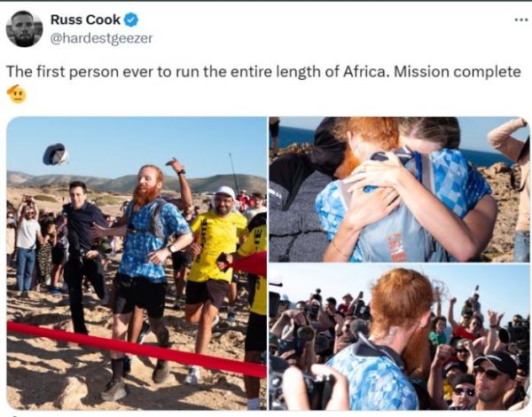Click the red finish ribbon
The height and width of the screenshot is (417, 532).
pyautogui.click(x=136, y=348)
